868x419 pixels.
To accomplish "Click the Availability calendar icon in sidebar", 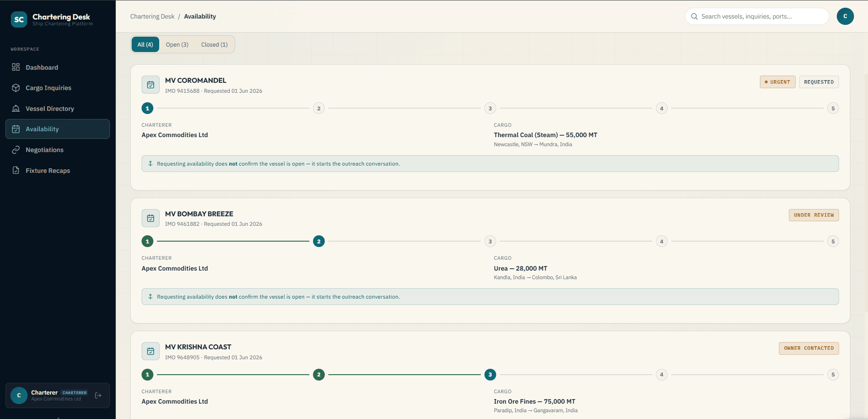I will (x=16, y=129).
